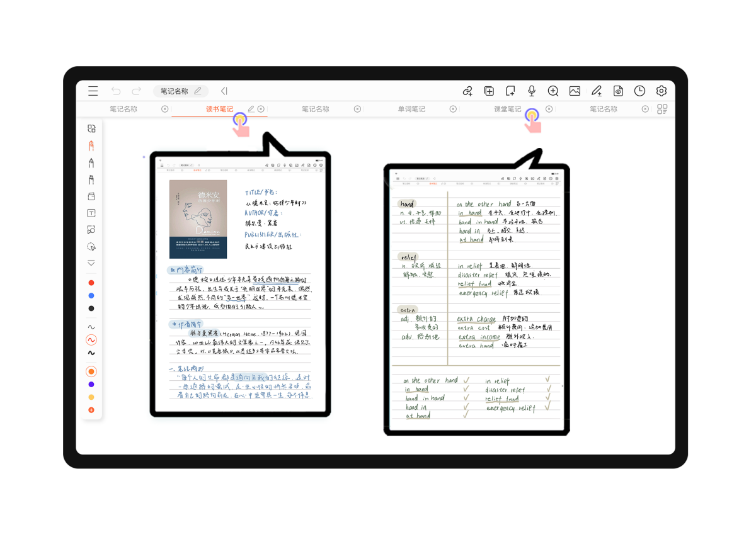Viewport: 756px width, 537px height.
Task: Select the text box tool
Action: pos(91,213)
